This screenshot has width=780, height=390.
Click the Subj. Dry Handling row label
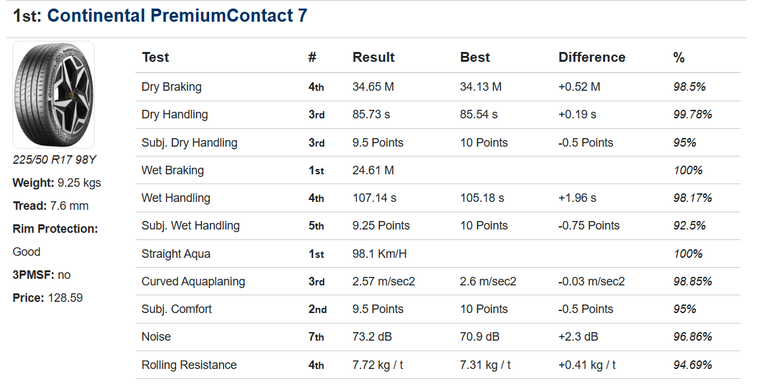[x=190, y=143]
